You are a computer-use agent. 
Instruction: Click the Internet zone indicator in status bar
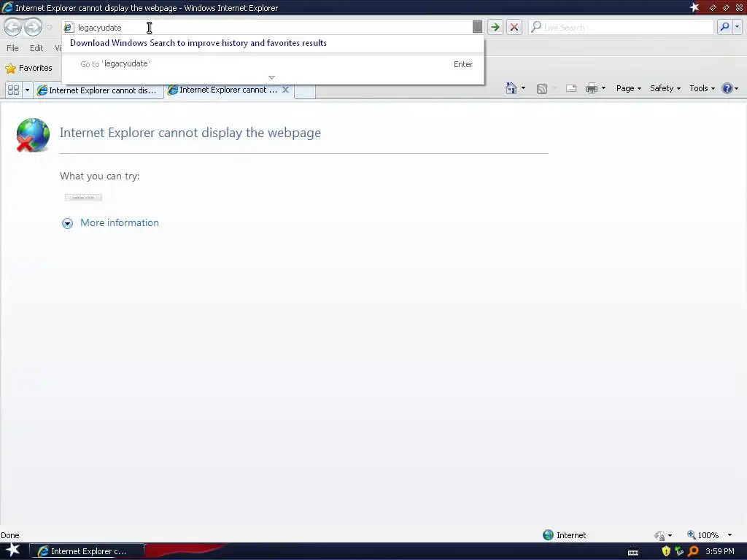click(x=565, y=535)
